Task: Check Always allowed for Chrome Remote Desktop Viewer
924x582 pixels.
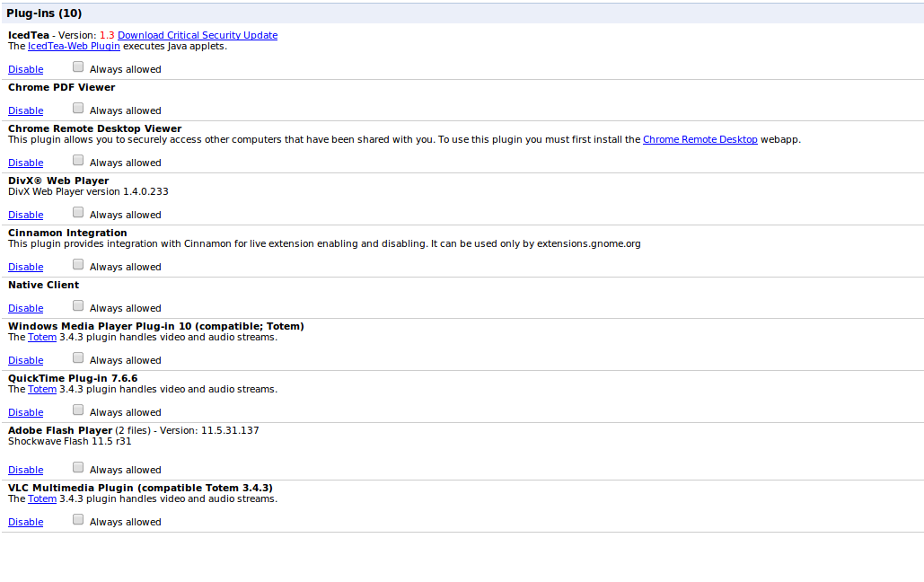Action: coord(78,160)
